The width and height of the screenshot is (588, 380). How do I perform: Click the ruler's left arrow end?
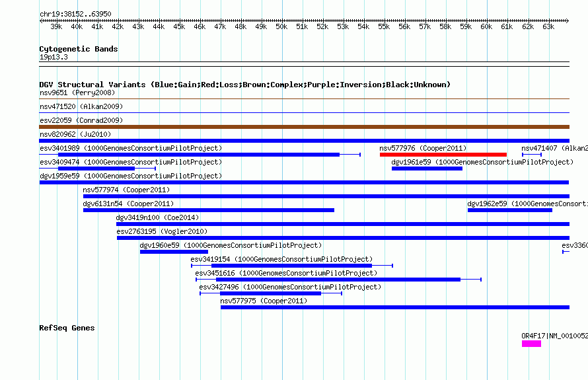click(41, 20)
